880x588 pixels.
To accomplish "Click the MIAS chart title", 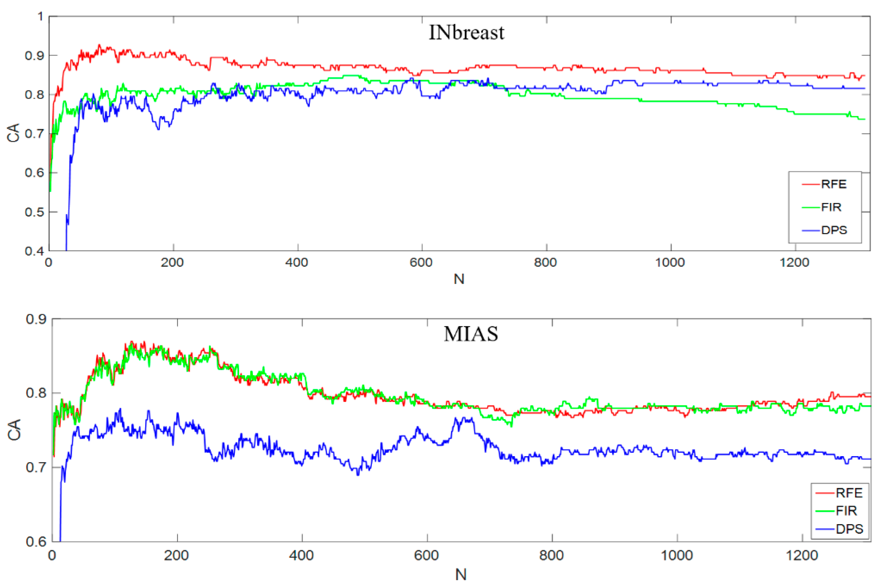I will pyautogui.click(x=470, y=334).
